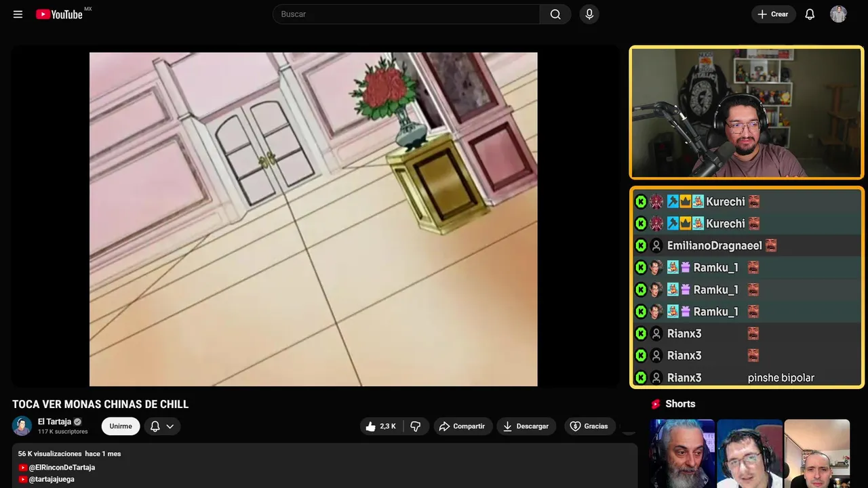Go to the YouTube home logo
This screenshot has height=488, width=868.
pyautogui.click(x=60, y=14)
